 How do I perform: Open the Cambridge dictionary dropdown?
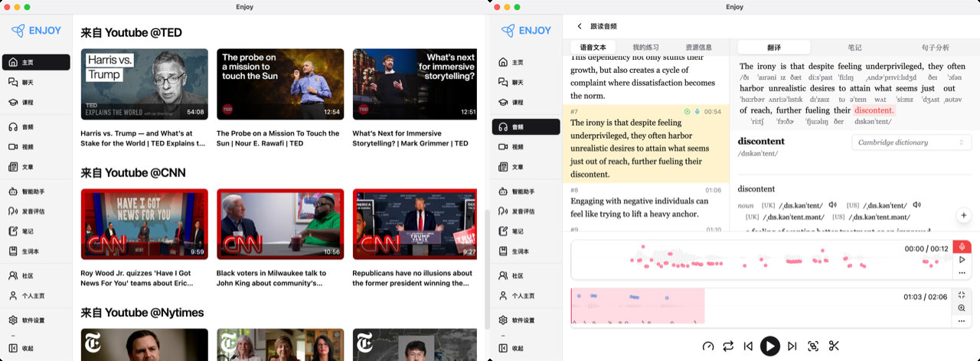(x=911, y=143)
